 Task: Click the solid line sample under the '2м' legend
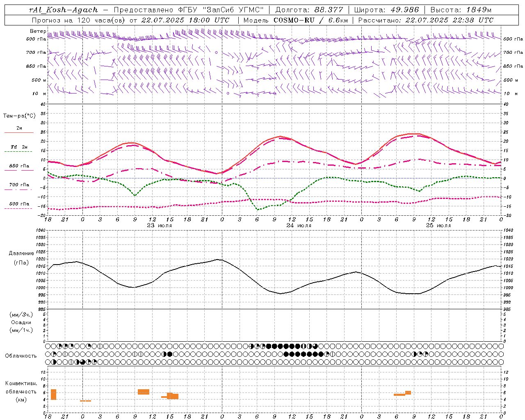pyautogui.click(x=19, y=133)
